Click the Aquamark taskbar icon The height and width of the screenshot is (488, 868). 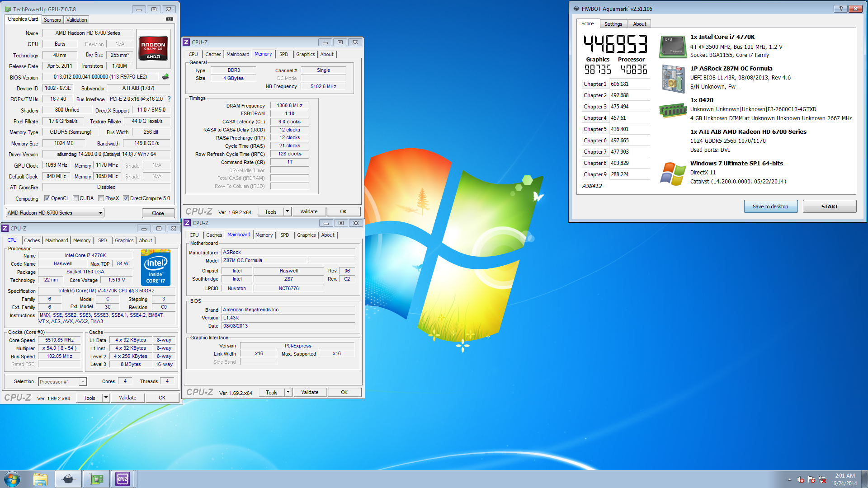[x=68, y=479]
